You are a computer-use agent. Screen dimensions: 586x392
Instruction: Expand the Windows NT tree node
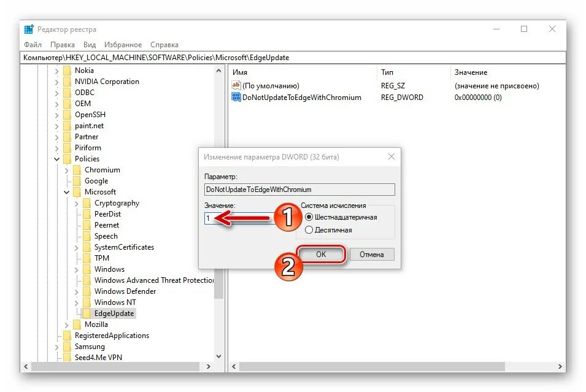point(76,302)
